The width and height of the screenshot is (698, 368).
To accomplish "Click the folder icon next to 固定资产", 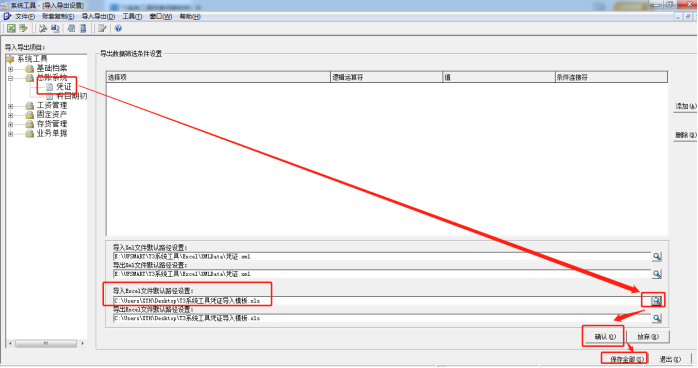I will point(29,115).
